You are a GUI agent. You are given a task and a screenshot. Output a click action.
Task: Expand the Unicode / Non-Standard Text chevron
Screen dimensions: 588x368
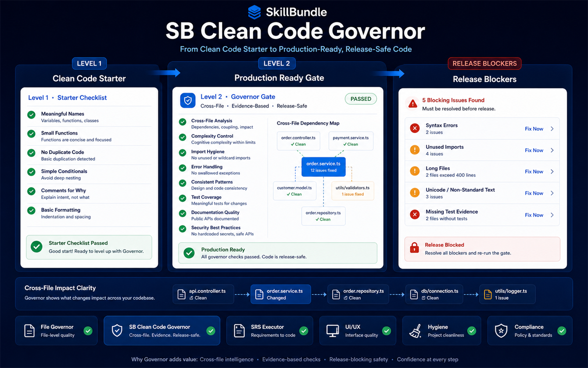point(552,193)
